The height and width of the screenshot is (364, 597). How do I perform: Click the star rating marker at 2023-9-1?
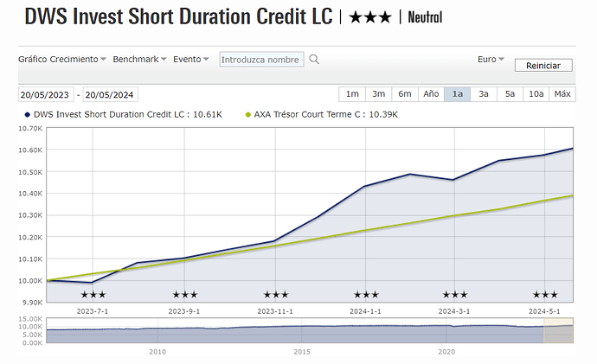[185, 294]
